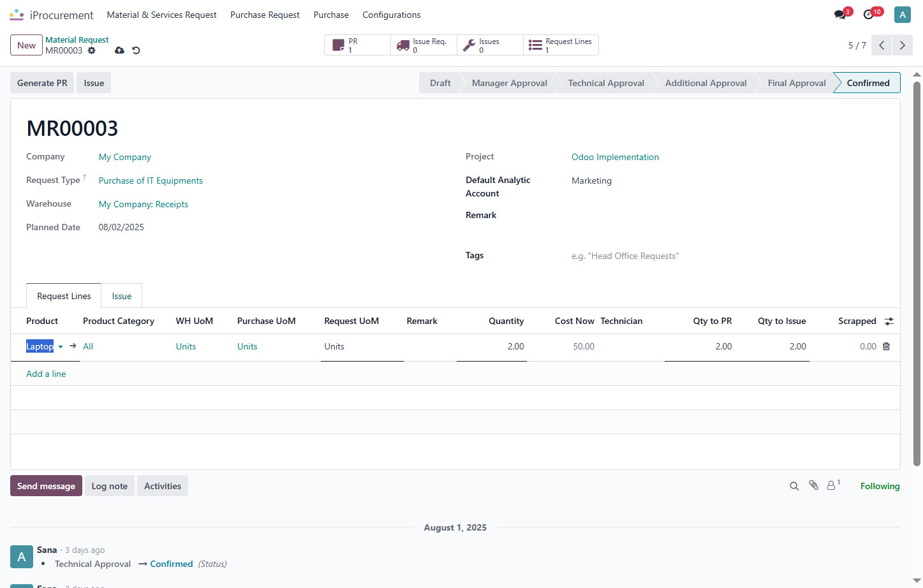
Task: Open Purchase of IT Equipments link
Action: pyautogui.click(x=151, y=180)
